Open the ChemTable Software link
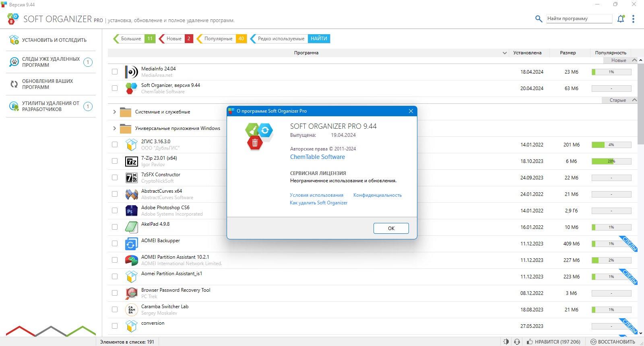Image resolution: width=644 pixels, height=346 pixels. click(318, 157)
